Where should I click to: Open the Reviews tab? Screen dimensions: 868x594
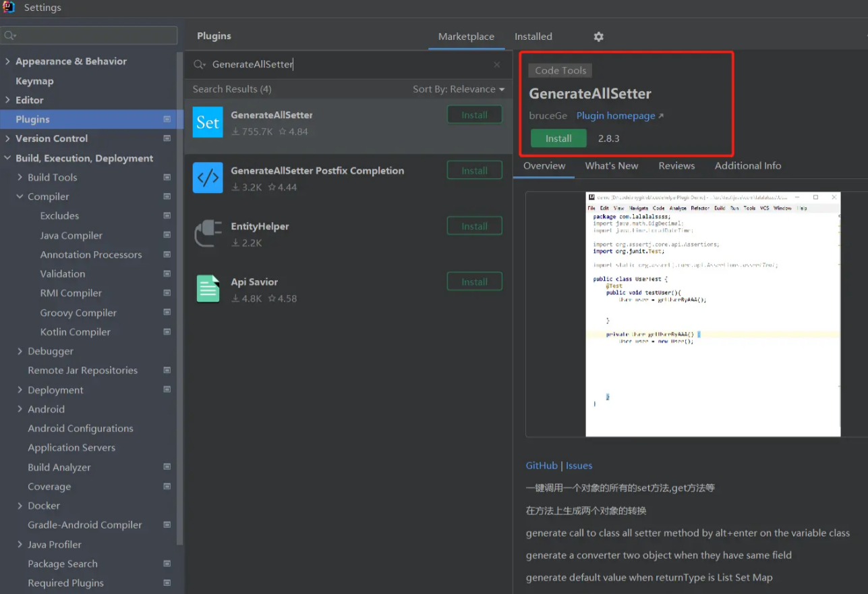click(676, 165)
